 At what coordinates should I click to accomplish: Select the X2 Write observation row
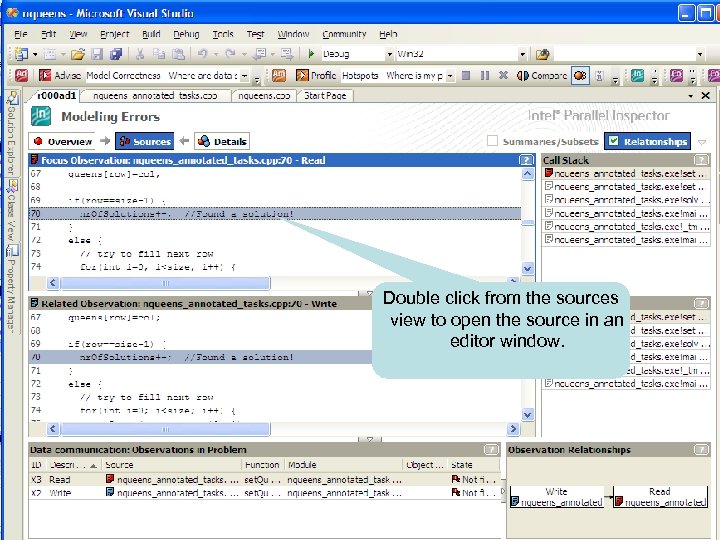coord(264,493)
